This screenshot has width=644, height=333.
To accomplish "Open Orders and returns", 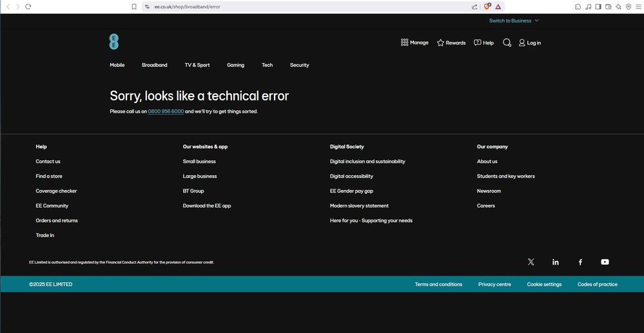I will click(57, 220).
